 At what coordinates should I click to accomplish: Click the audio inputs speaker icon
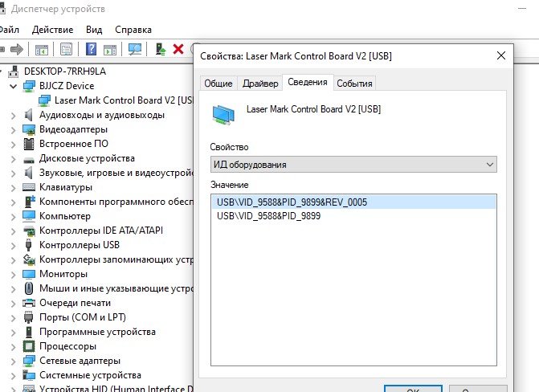point(29,115)
